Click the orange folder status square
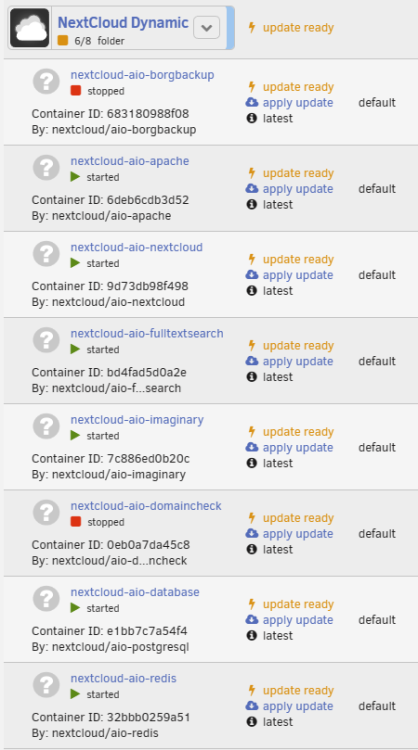The height and width of the screenshot is (750, 418). [x=63, y=41]
